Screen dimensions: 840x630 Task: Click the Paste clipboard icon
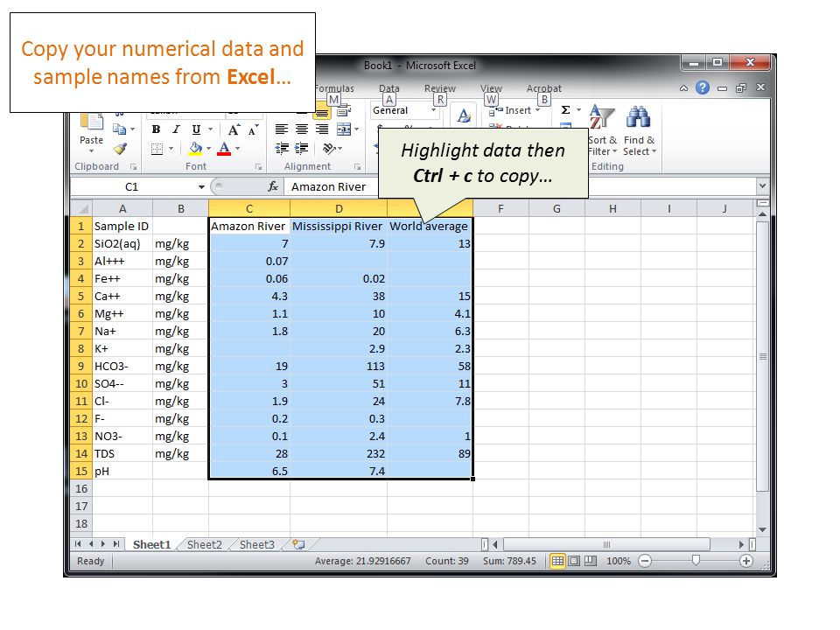point(91,122)
